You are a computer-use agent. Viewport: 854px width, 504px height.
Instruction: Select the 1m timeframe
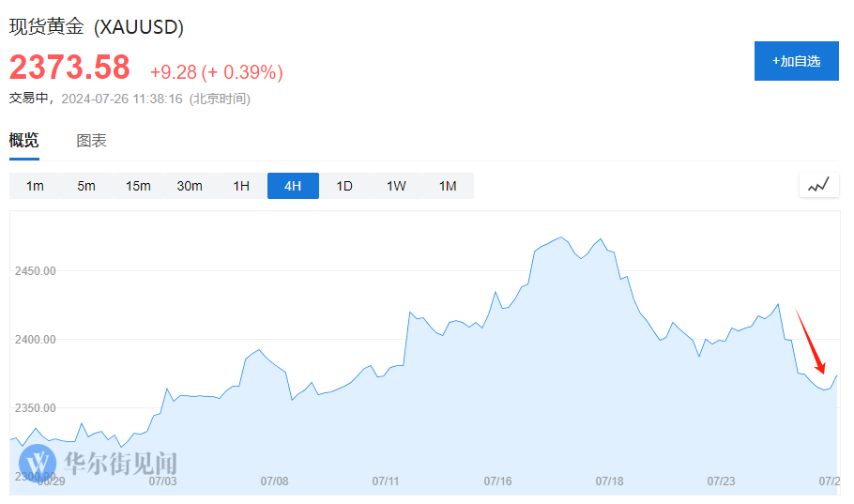(35, 186)
